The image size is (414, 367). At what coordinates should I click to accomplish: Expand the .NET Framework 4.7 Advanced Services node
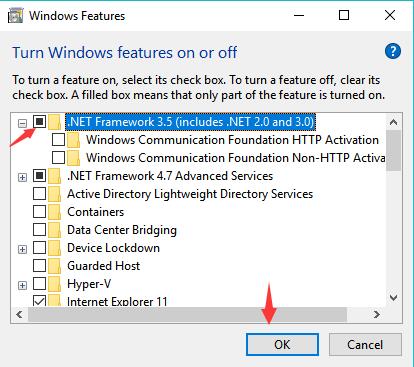[22, 177]
